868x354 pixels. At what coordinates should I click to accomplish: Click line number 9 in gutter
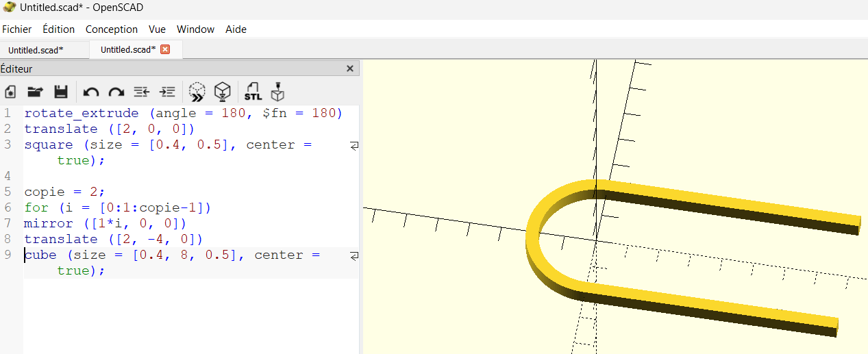(8, 255)
